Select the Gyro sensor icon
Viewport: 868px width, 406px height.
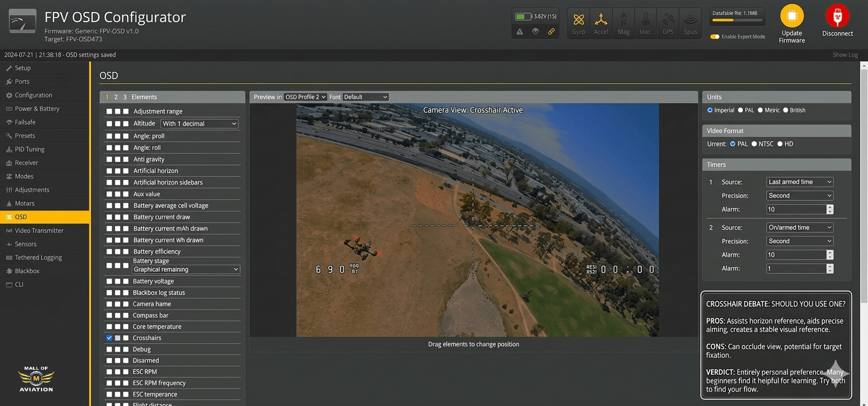(578, 22)
